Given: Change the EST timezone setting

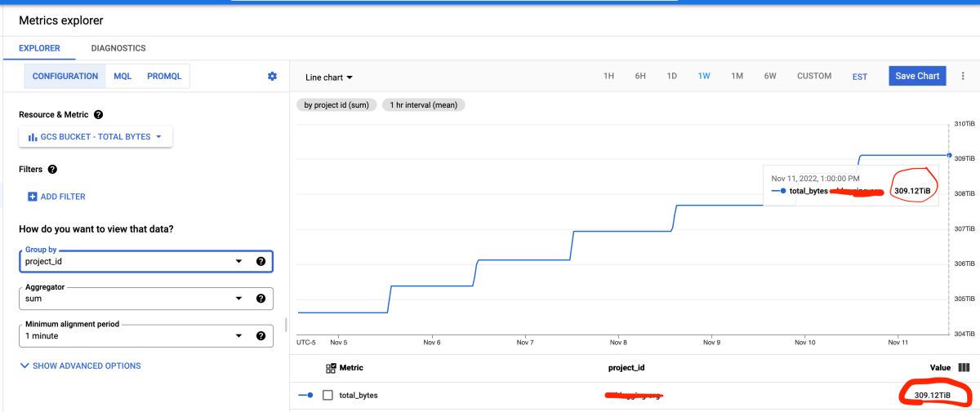Looking at the screenshot, I should click(860, 77).
